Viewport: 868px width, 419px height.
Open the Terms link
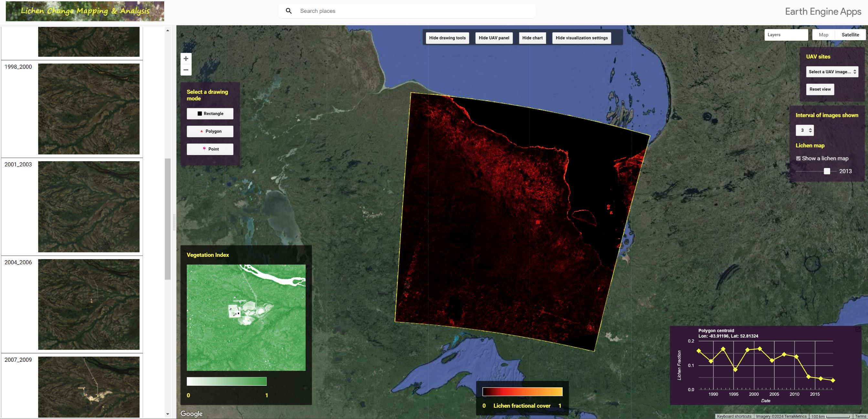[860, 416]
